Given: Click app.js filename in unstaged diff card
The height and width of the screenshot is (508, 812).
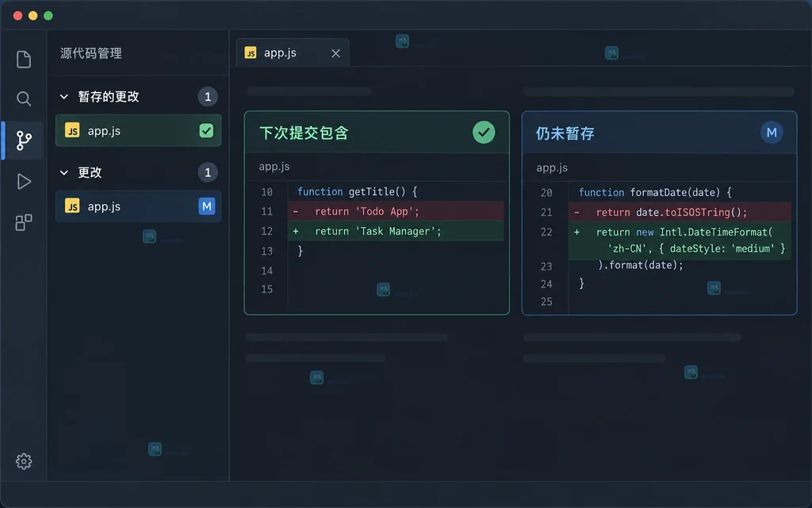Looking at the screenshot, I should point(552,167).
